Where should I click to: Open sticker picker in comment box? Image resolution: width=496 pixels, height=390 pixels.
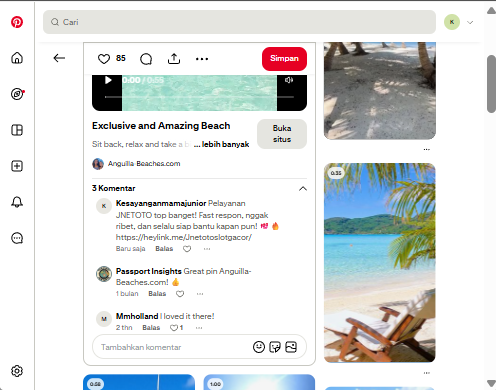point(275,347)
